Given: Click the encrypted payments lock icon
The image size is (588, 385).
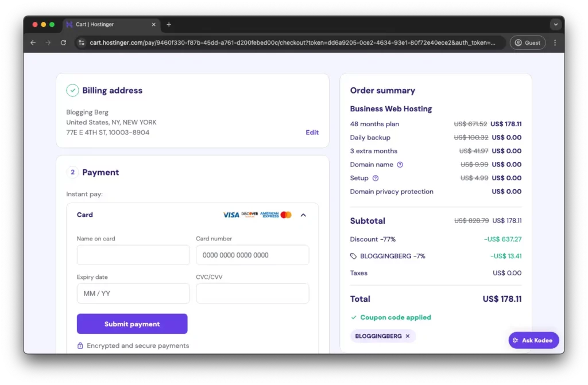Looking at the screenshot, I should (81, 345).
